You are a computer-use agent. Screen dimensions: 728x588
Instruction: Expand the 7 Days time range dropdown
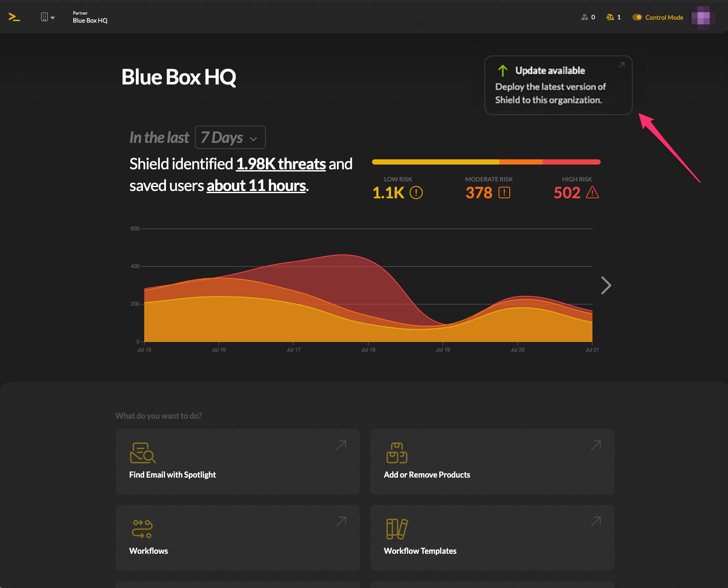(230, 138)
